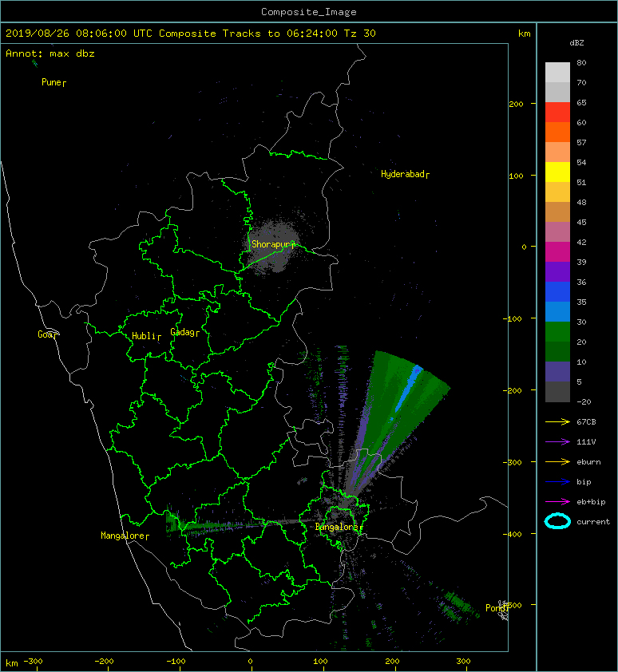Click the Composite_Image title text
The image size is (618, 672).
coord(309,12)
